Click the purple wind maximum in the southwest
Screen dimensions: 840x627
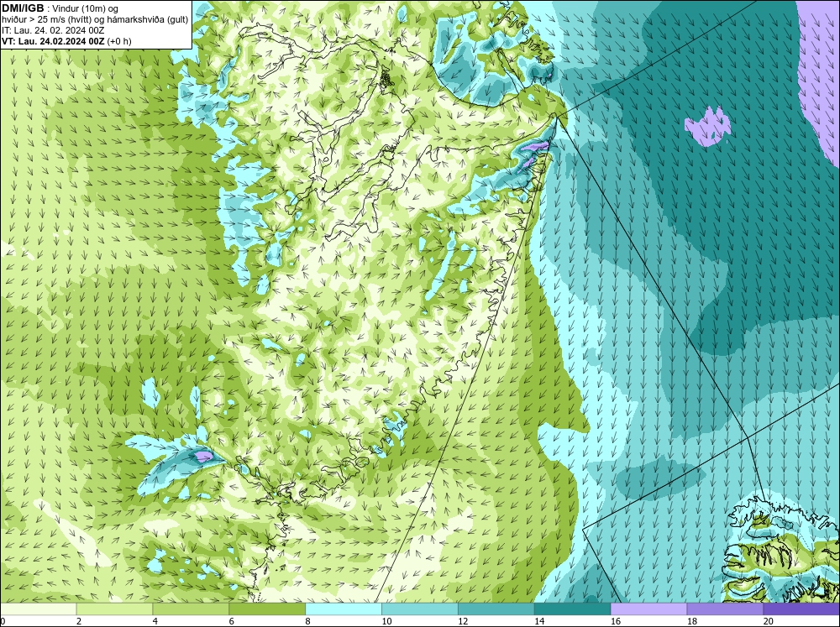click(203, 457)
